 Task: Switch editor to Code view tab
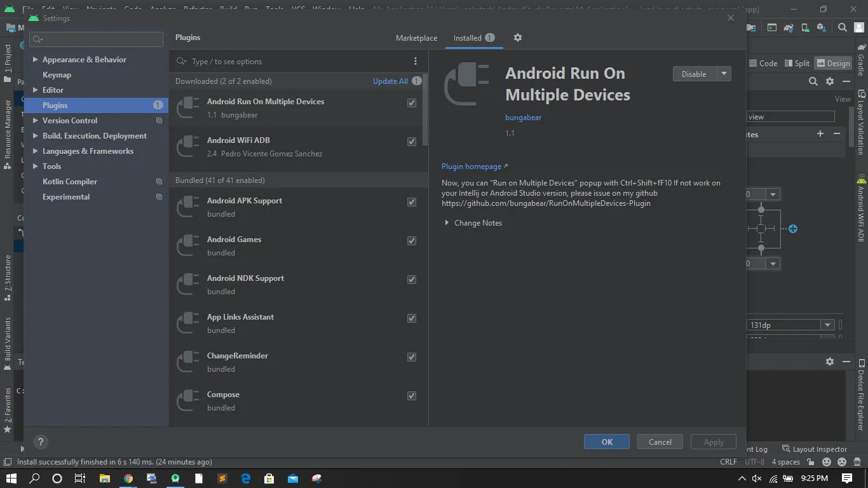coord(763,63)
